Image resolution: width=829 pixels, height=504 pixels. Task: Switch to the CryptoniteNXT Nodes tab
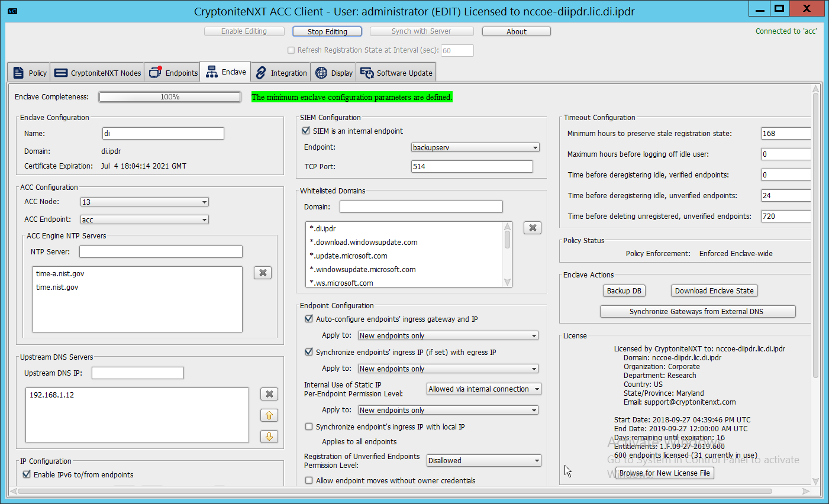(98, 73)
